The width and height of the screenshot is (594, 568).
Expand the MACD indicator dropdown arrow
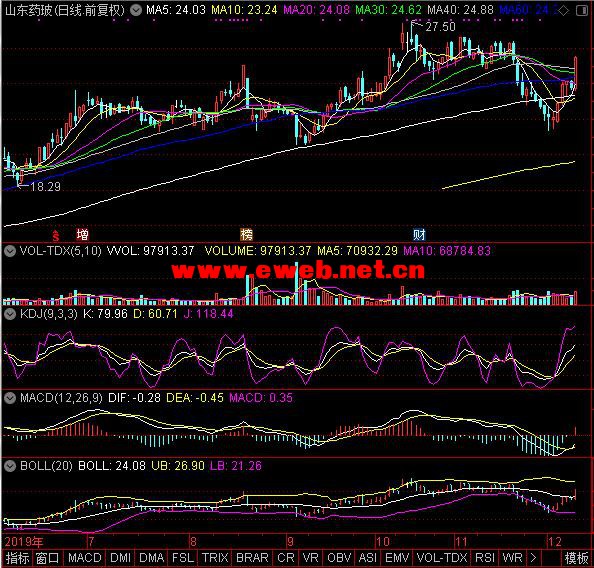pyautogui.click(x=10, y=397)
